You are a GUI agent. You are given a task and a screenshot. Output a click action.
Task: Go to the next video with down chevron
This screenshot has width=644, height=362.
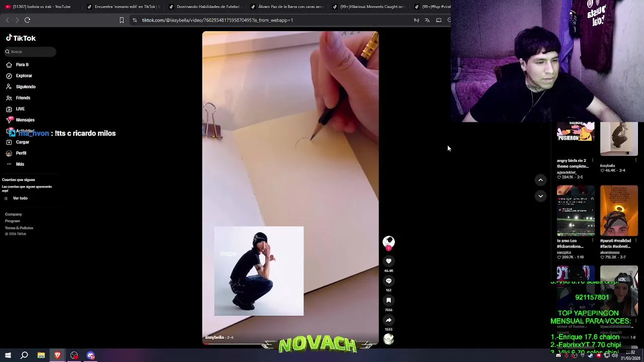tap(540, 196)
